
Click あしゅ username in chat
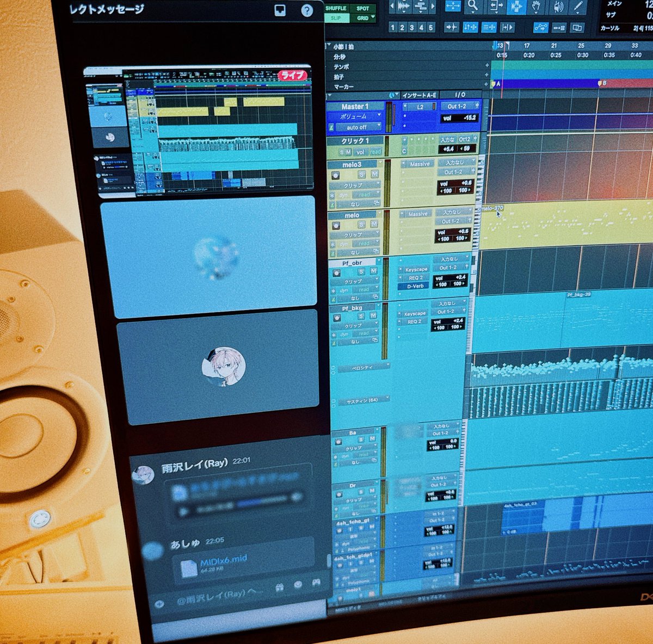coord(185,543)
